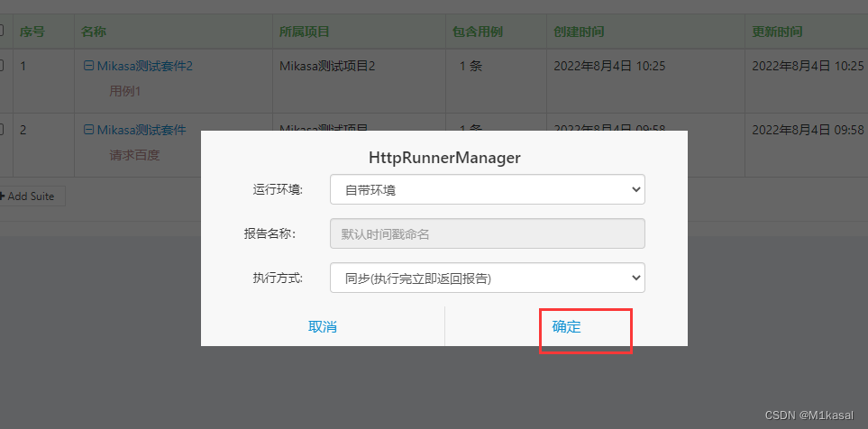Click the 序号 column header
868x429 pixels.
[x=32, y=32]
